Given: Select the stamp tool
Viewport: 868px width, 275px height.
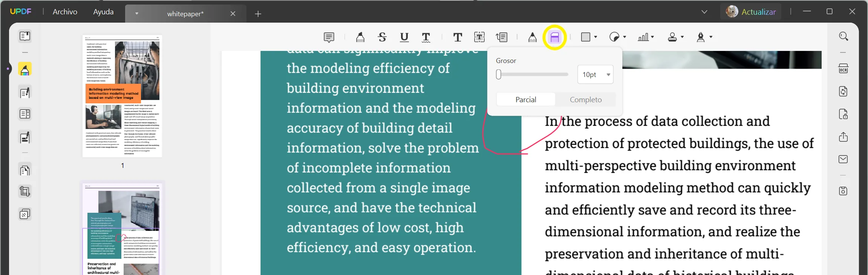Looking at the screenshot, I should (672, 37).
